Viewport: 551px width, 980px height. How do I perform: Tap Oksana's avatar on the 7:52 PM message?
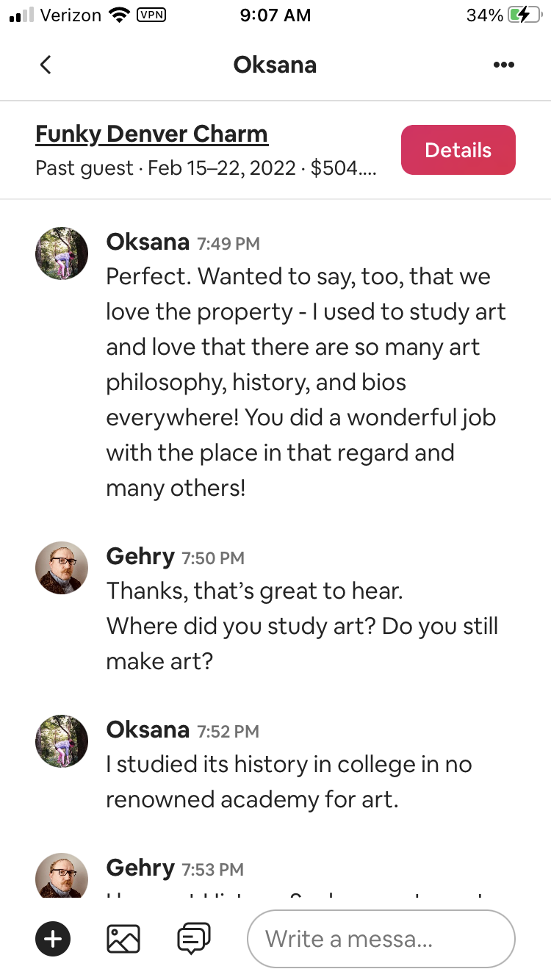click(62, 741)
